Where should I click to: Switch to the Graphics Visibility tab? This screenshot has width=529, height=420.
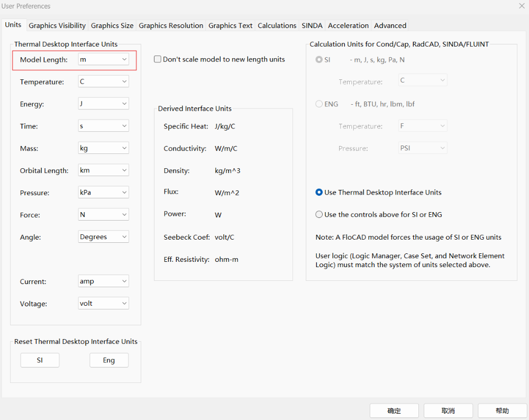[x=57, y=25]
